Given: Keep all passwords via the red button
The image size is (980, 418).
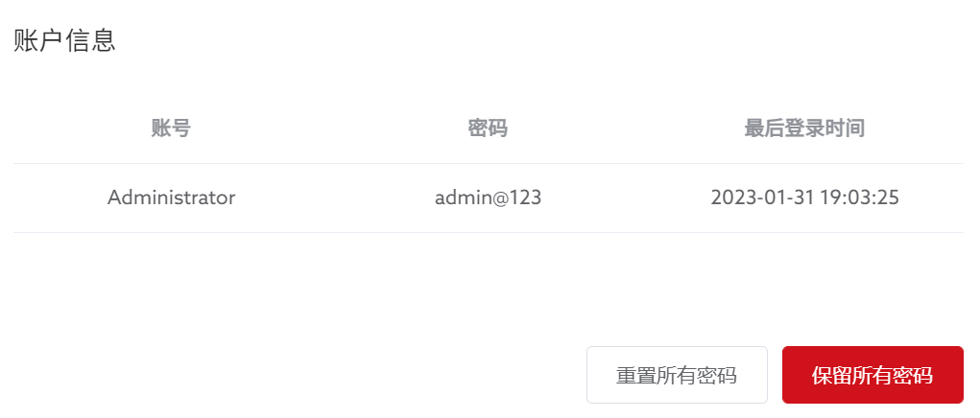Looking at the screenshot, I should pos(872,375).
